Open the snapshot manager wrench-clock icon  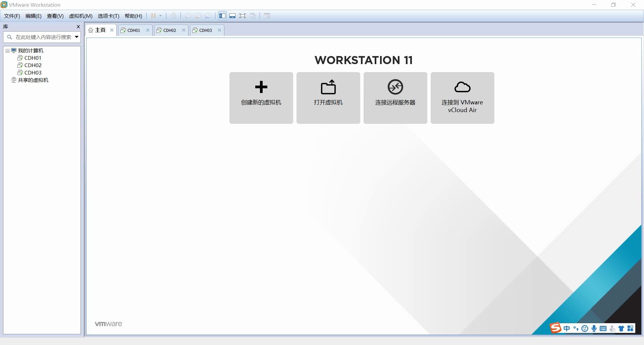208,16
